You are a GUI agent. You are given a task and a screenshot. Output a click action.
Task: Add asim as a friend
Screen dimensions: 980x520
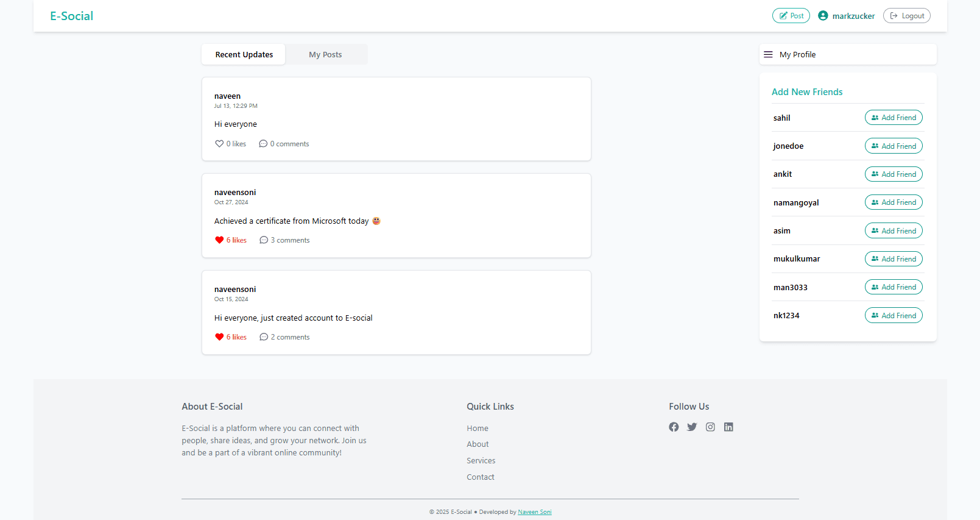click(x=894, y=230)
